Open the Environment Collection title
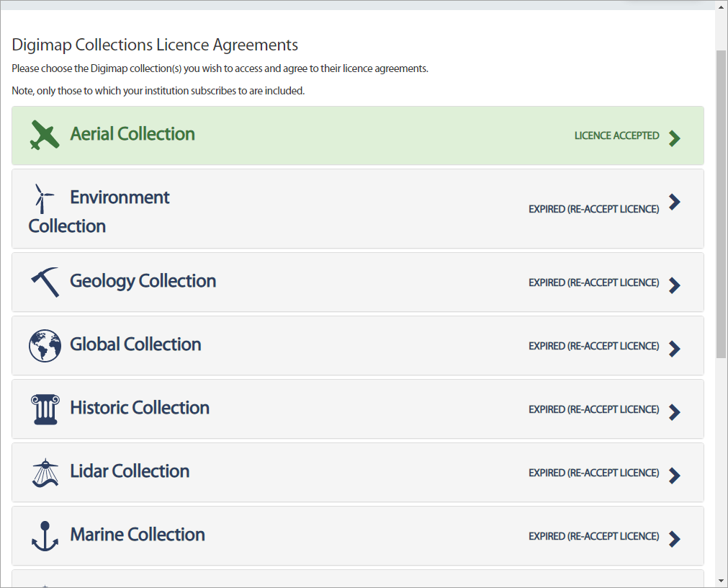Viewport: 728px width, 588px height. (99, 212)
